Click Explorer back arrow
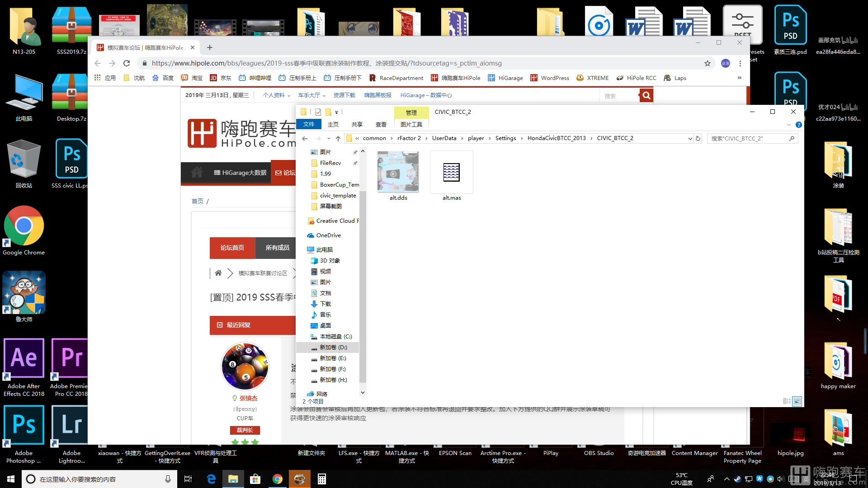This screenshot has width=868, height=488. coord(305,138)
